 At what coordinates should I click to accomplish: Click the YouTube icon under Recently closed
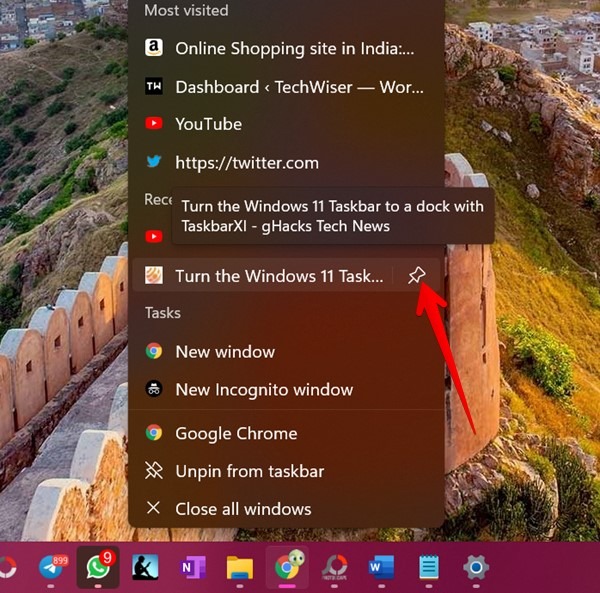pos(154,236)
